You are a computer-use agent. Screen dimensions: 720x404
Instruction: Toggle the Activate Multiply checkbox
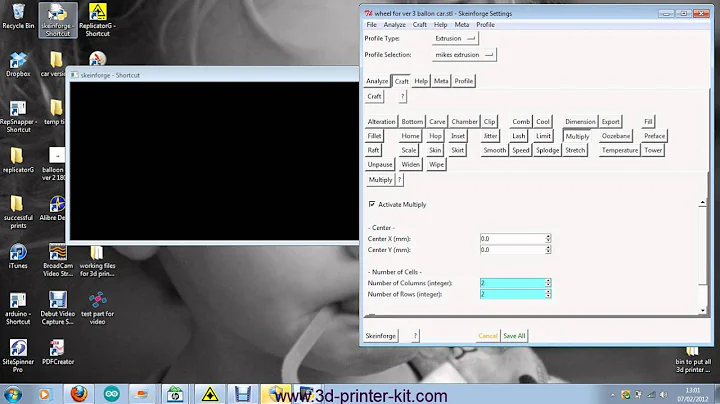(x=372, y=204)
